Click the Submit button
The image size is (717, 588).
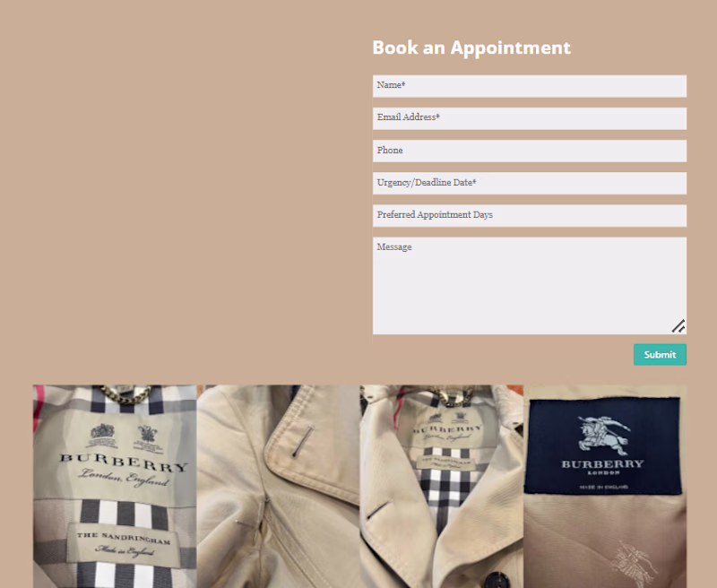[x=660, y=355]
